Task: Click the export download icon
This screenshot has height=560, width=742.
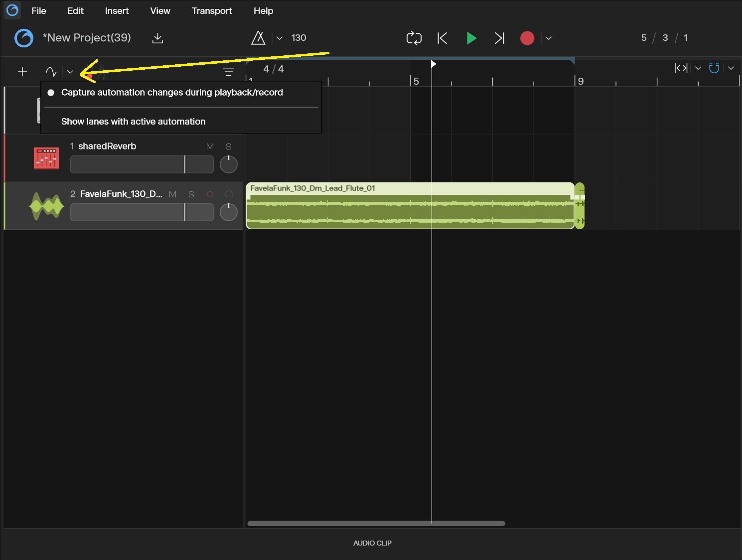Action: coord(157,38)
